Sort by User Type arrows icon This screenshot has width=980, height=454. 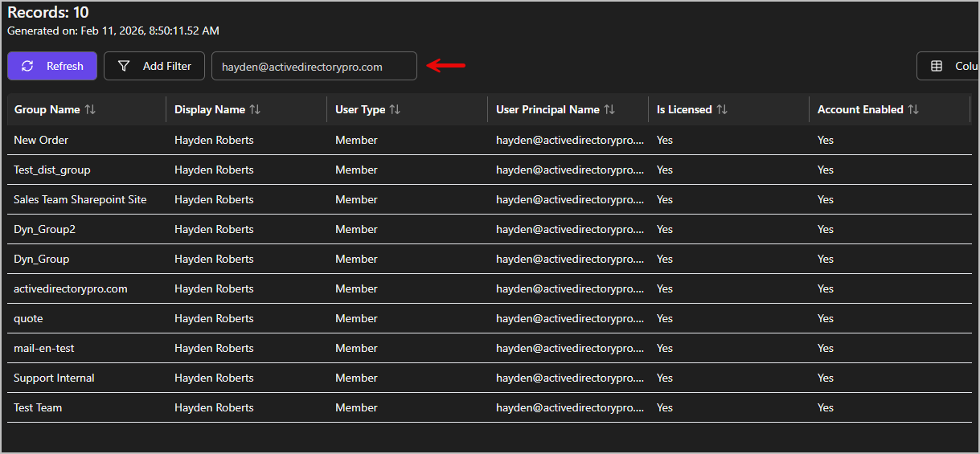pyautogui.click(x=395, y=109)
